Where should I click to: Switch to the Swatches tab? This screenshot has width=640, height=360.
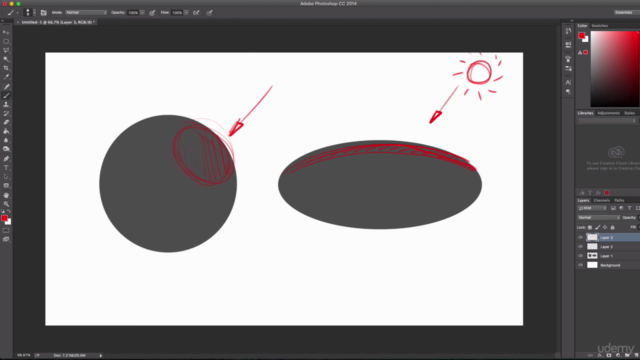(x=600, y=26)
